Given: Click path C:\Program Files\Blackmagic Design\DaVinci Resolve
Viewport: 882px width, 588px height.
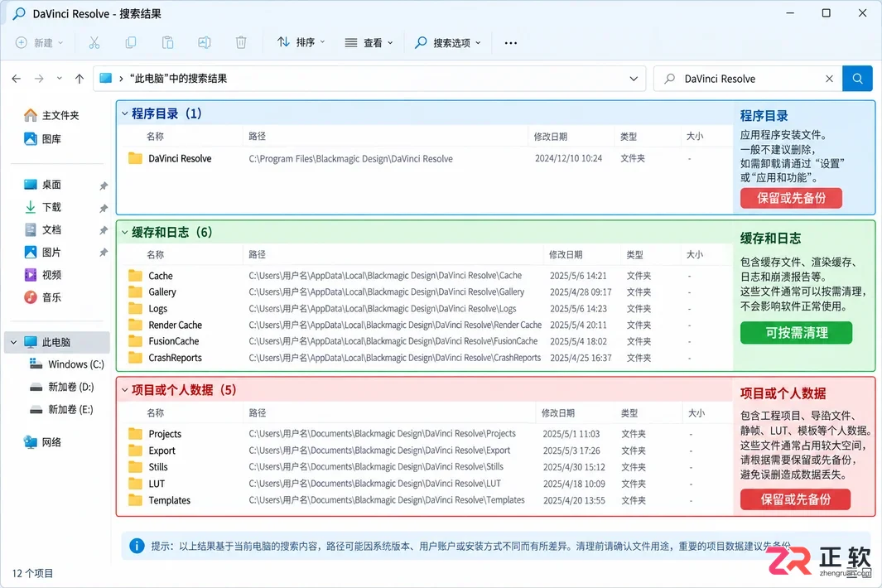Looking at the screenshot, I should pos(350,159).
